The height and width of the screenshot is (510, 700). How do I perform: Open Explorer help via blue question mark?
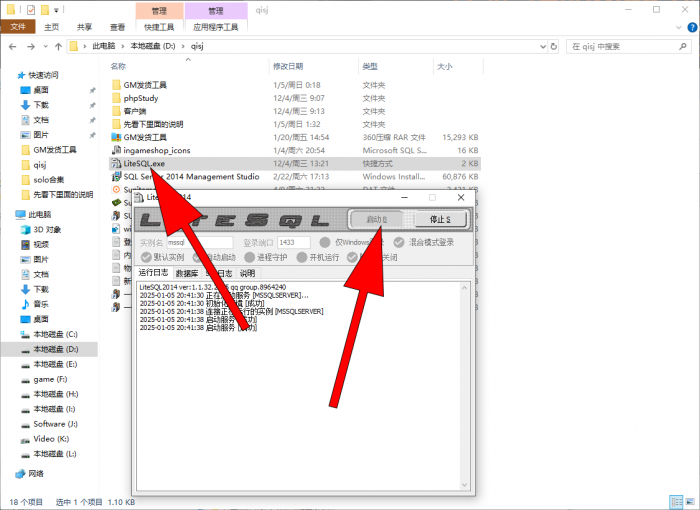(x=691, y=27)
